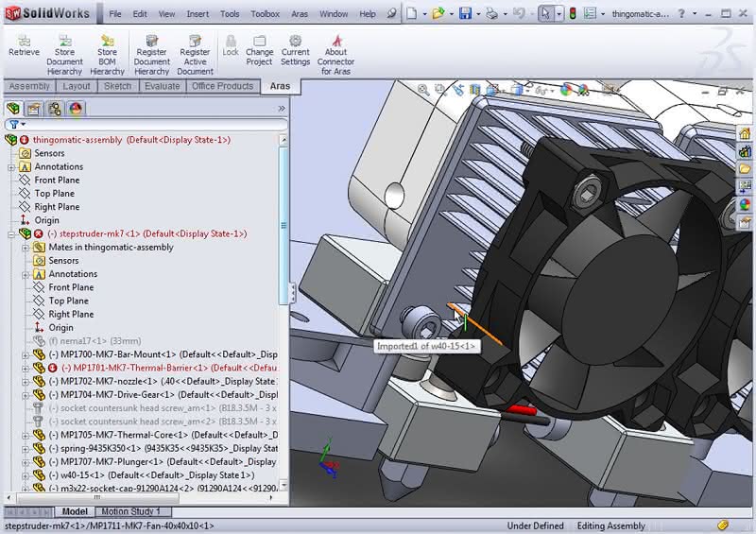Open the Select tool dropdown arrow
Screen dimensions: 756x534
(x=558, y=14)
